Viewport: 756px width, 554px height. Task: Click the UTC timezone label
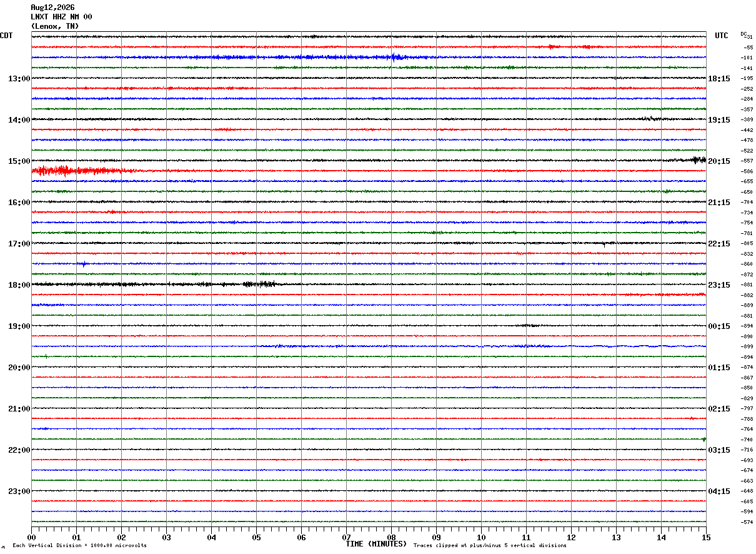(x=722, y=36)
